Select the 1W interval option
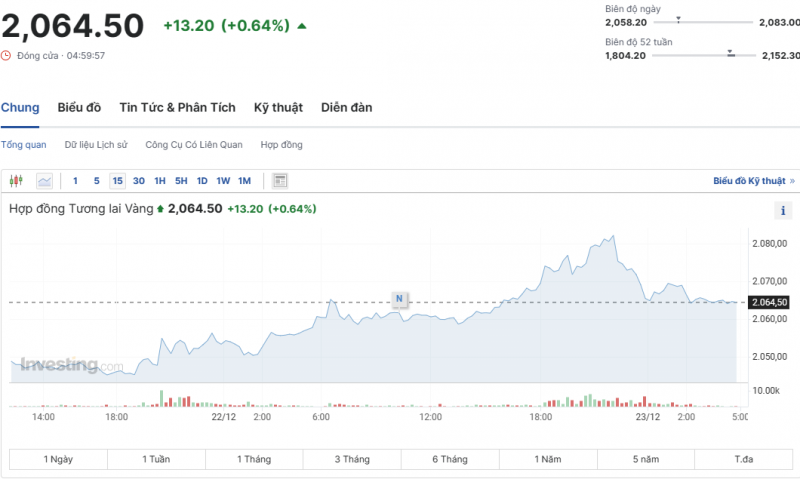Image resolution: width=800 pixels, height=479 pixels. pyautogui.click(x=223, y=181)
